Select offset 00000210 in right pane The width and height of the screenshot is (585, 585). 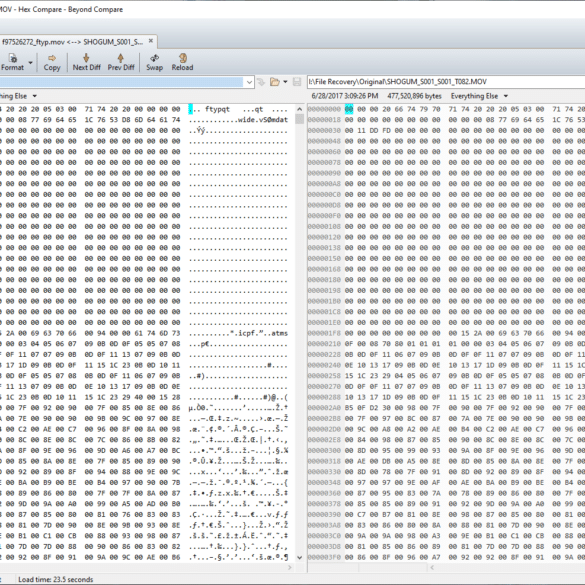(324, 344)
